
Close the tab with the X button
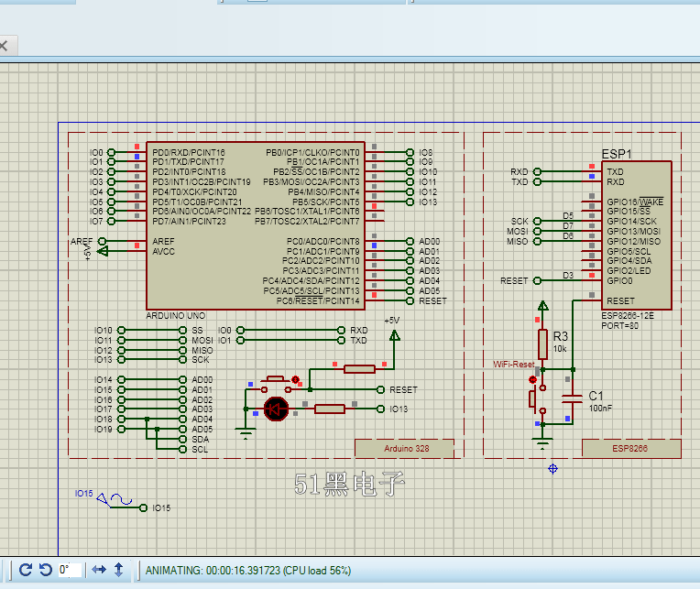[x=4, y=46]
